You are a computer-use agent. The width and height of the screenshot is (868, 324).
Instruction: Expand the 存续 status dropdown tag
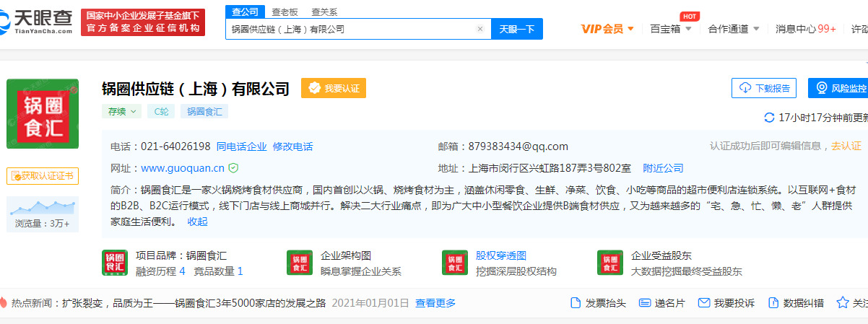pos(121,111)
